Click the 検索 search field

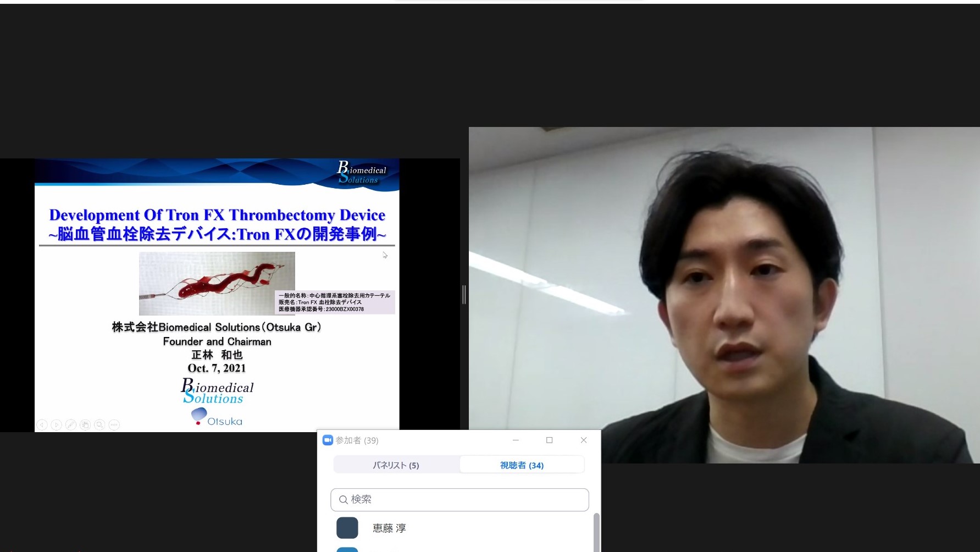coord(459,500)
